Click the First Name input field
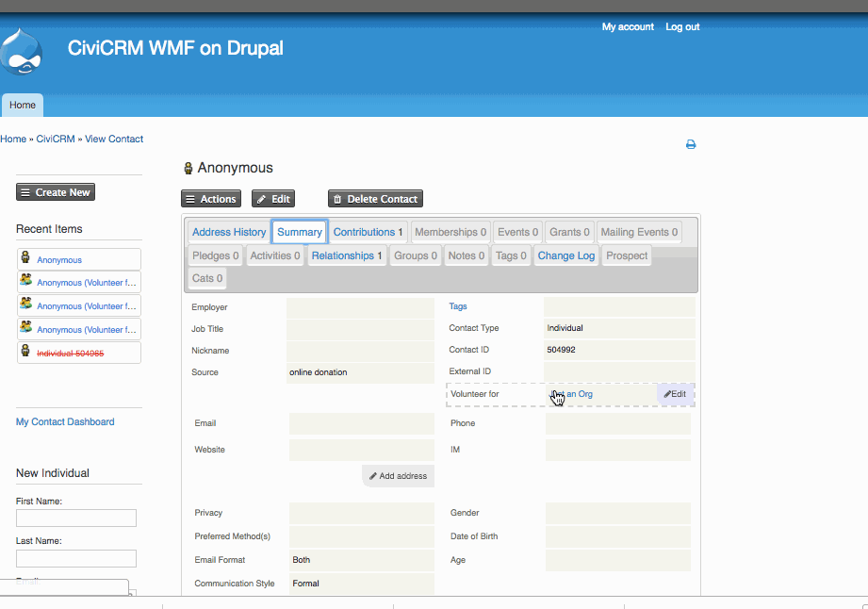868x609 pixels. [x=76, y=518]
